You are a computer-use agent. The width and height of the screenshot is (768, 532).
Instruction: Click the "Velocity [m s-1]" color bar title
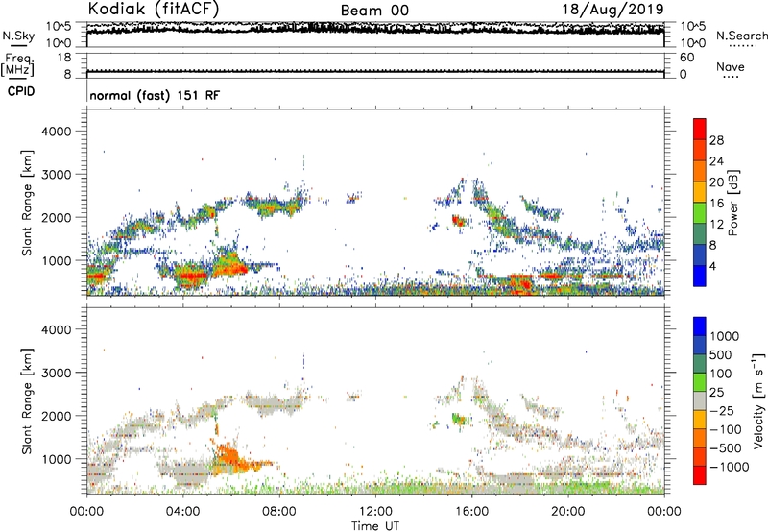coord(758,400)
